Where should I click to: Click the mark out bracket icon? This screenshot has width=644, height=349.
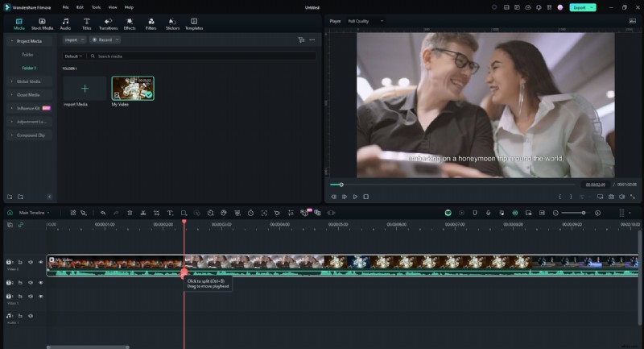[571, 197]
